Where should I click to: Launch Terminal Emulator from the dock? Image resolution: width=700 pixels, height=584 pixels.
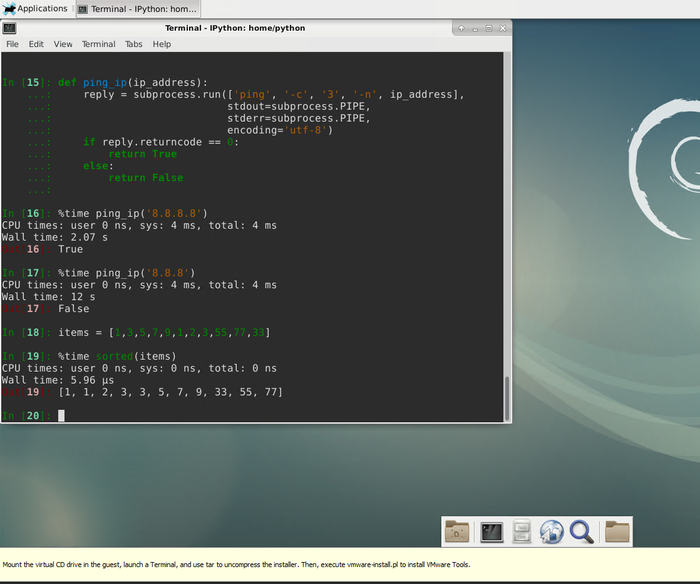[x=491, y=532]
